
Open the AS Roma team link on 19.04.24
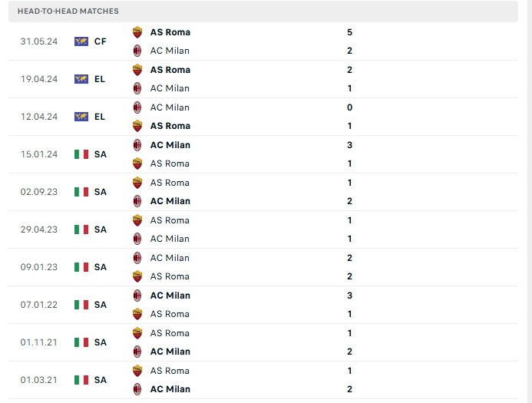click(x=170, y=70)
